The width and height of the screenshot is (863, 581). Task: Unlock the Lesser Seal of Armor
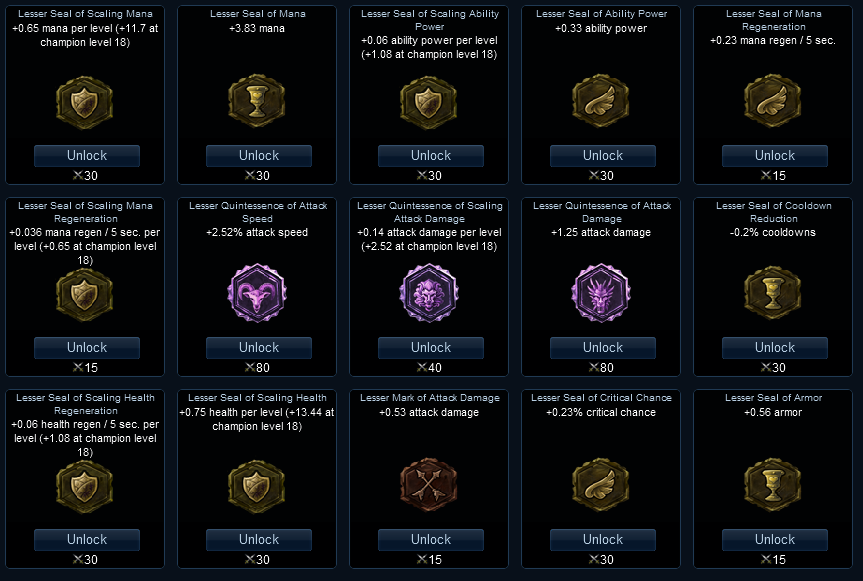(x=775, y=540)
